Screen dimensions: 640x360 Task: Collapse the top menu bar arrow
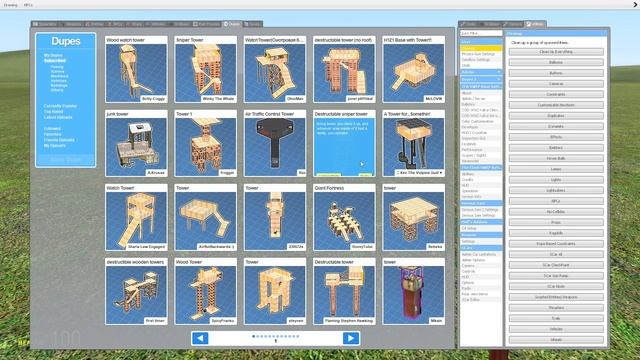click(636, 5)
